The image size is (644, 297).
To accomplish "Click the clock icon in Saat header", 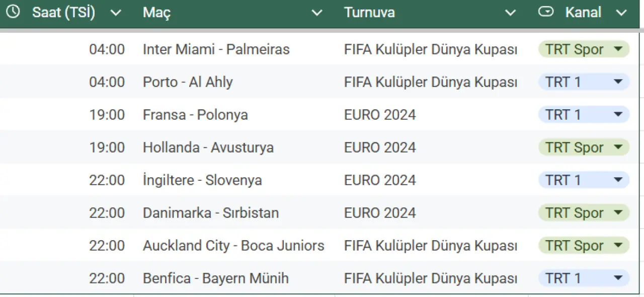I will click(13, 12).
